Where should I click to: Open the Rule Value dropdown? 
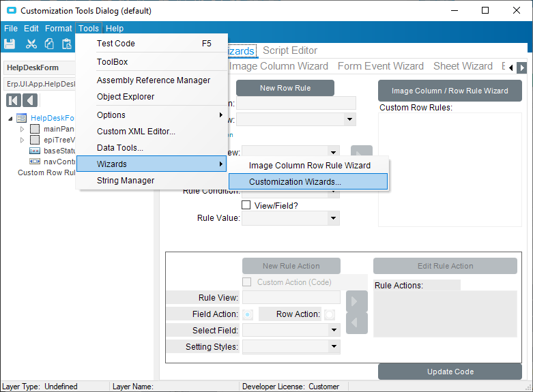click(333, 218)
